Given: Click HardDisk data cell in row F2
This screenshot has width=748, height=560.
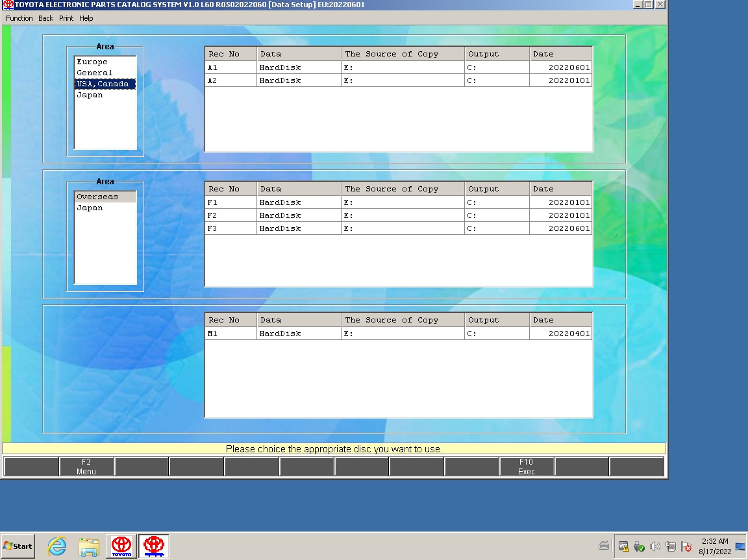Looking at the screenshot, I should 299,215.
